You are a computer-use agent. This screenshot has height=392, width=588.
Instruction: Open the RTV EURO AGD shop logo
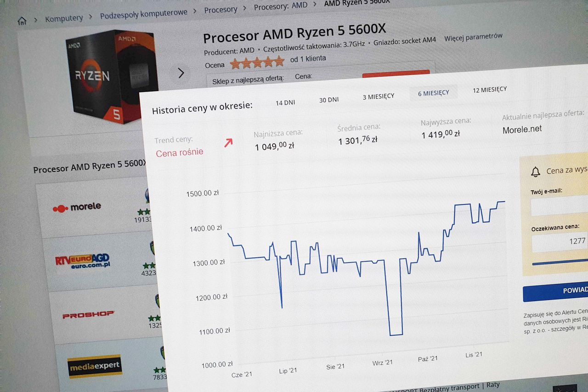pos(82,261)
